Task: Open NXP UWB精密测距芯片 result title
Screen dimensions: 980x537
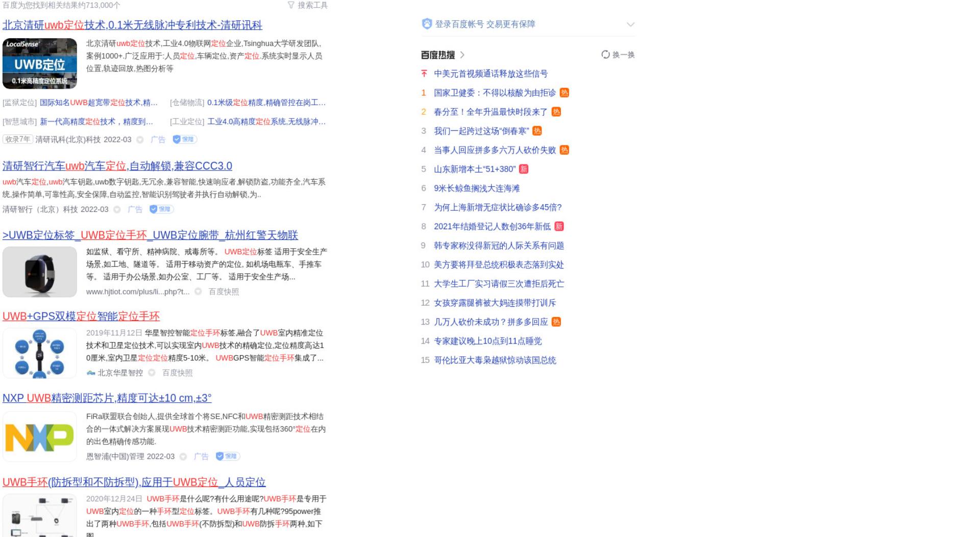Action: coord(107,398)
